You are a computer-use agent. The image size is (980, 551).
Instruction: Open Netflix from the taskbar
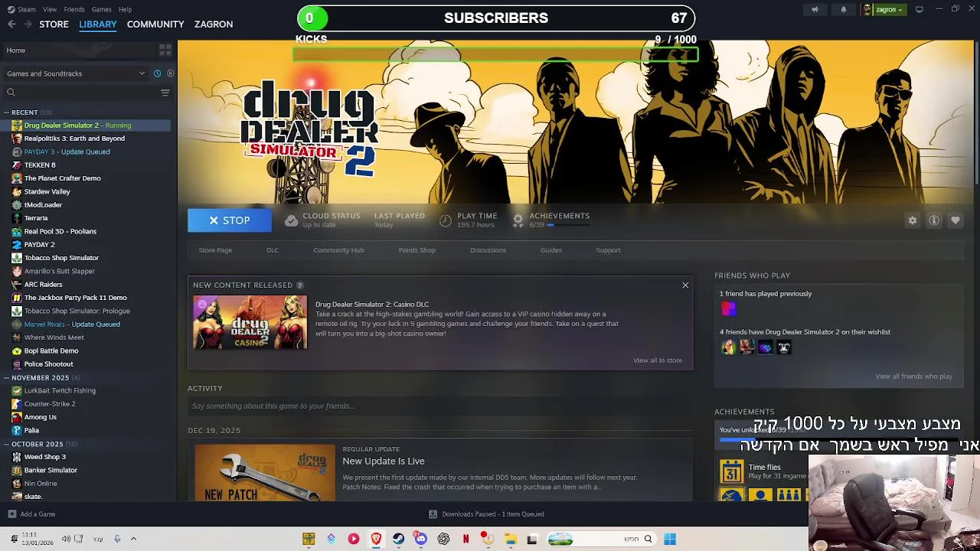[x=465, y=540]
